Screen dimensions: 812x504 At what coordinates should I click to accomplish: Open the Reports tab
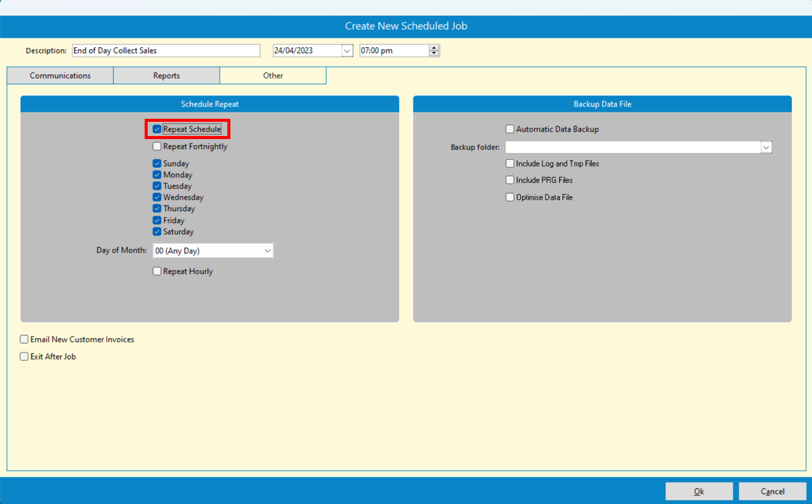point(166,76)
